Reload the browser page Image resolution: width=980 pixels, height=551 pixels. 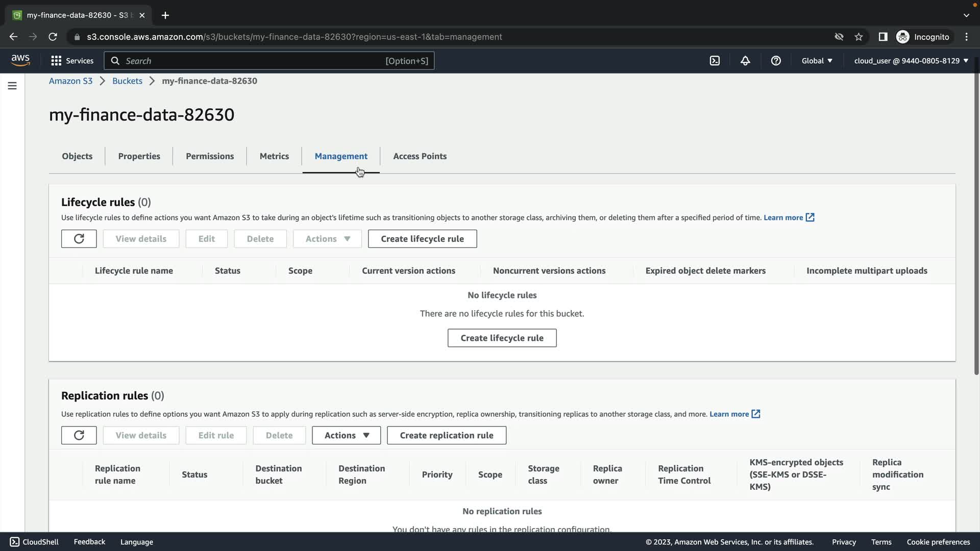(53, 37)
